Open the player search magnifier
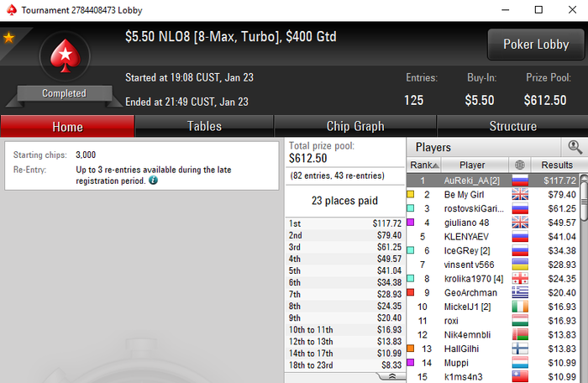Image resolution: width=588 pixels, height=383 pixels. (x=575, y=148)
